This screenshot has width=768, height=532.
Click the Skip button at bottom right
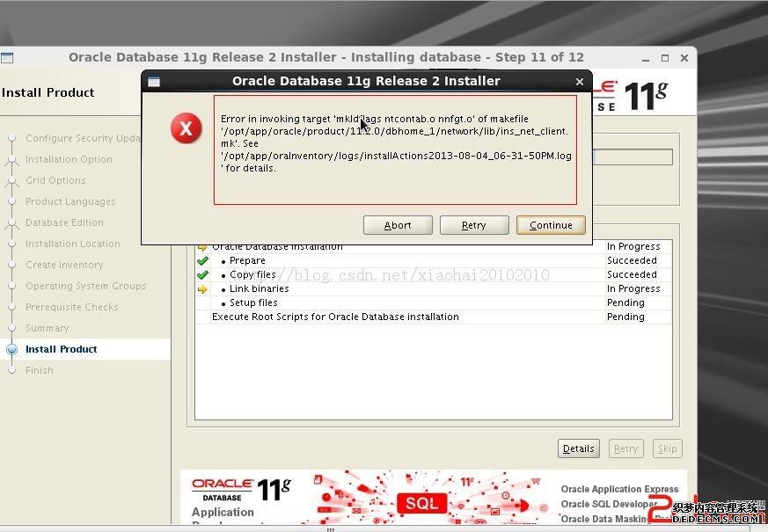(668, 448)
